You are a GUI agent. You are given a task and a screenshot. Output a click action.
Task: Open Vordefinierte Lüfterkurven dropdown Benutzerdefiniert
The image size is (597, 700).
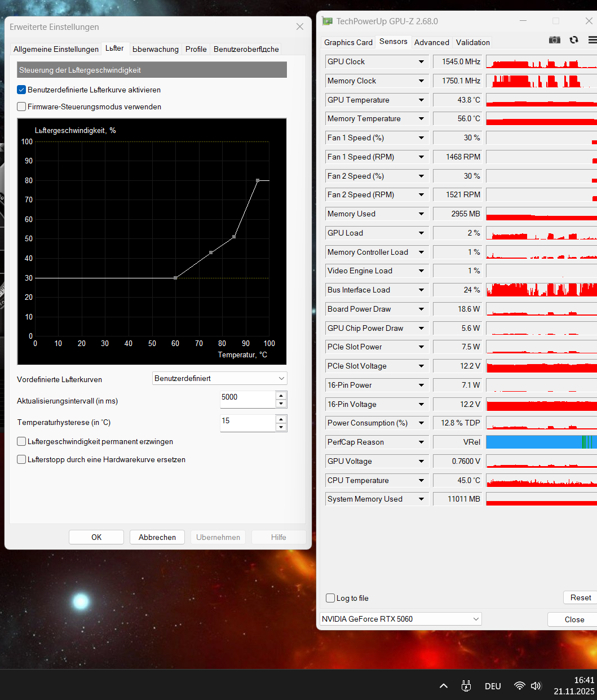[220, 378]
